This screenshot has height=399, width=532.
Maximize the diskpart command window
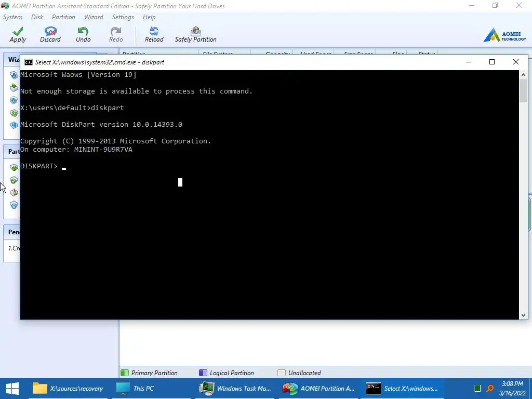coord(492,62)
